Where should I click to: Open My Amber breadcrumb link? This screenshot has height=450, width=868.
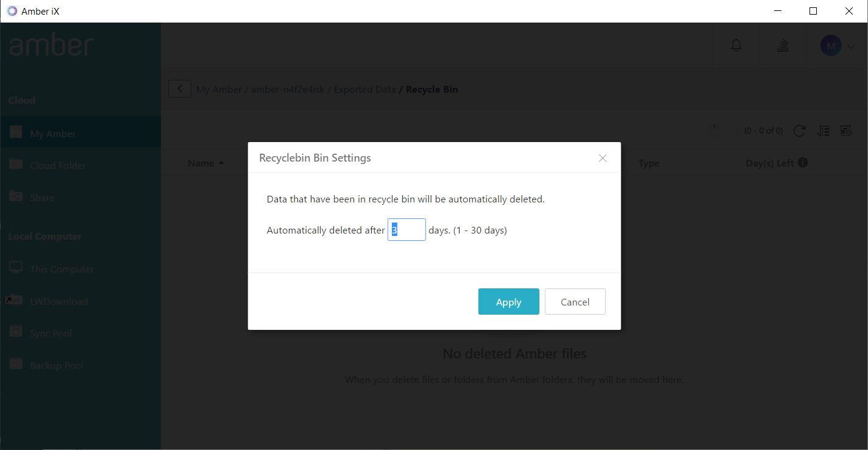[219, 90]
